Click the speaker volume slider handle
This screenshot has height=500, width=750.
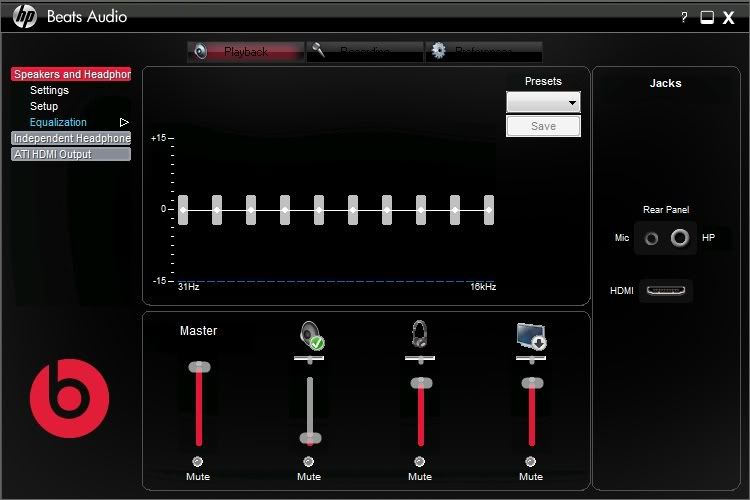click(x=310, y=438)
